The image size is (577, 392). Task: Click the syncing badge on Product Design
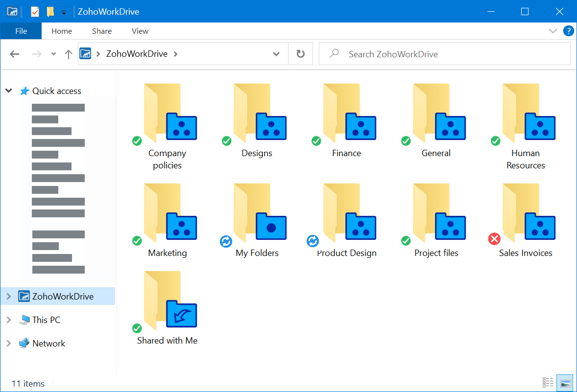[313, 241]
